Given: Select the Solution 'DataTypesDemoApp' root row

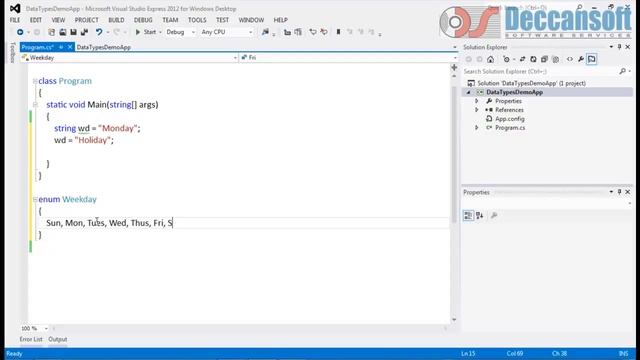Looking at the screenshot, I should [531, 83].
